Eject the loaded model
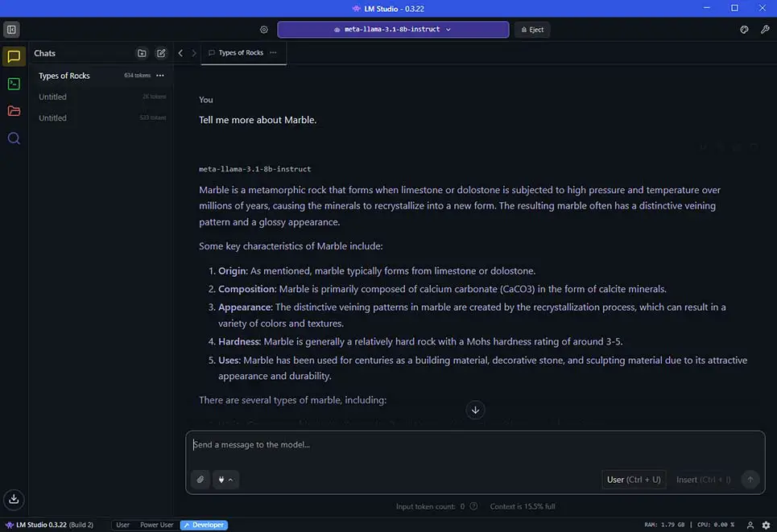This screenshot has height=532, width=777. coord(532,30)
